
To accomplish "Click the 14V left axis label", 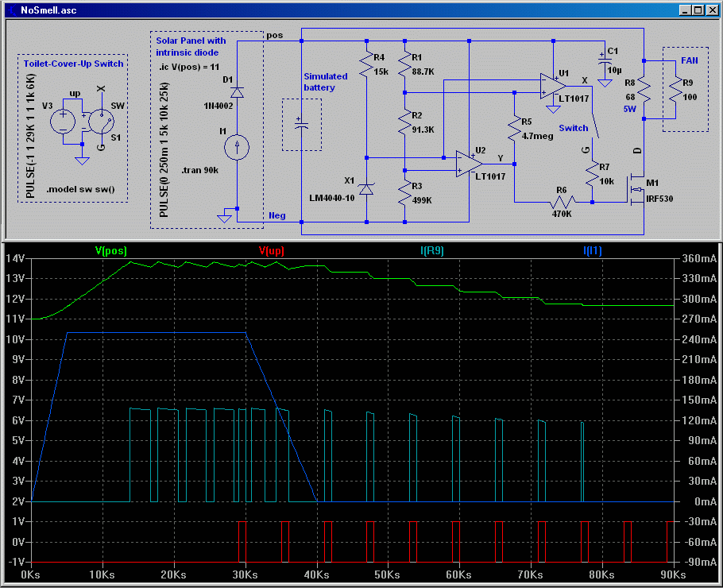I will (x=15, y=258).
